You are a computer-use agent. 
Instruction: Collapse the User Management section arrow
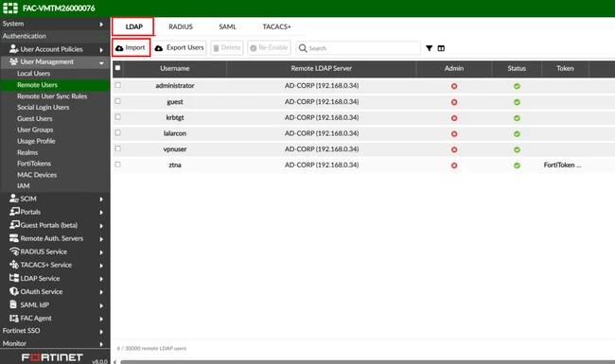click(x=101, y=62)
